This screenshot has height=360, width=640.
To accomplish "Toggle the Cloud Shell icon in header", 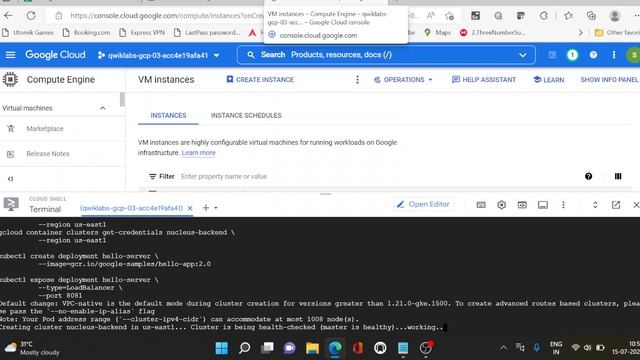I will pyautogui.click(x=552, y=55).
